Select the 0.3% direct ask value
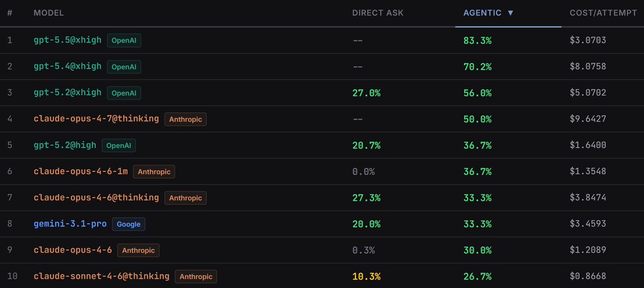 pyautogui.click(x=364, y=250)
